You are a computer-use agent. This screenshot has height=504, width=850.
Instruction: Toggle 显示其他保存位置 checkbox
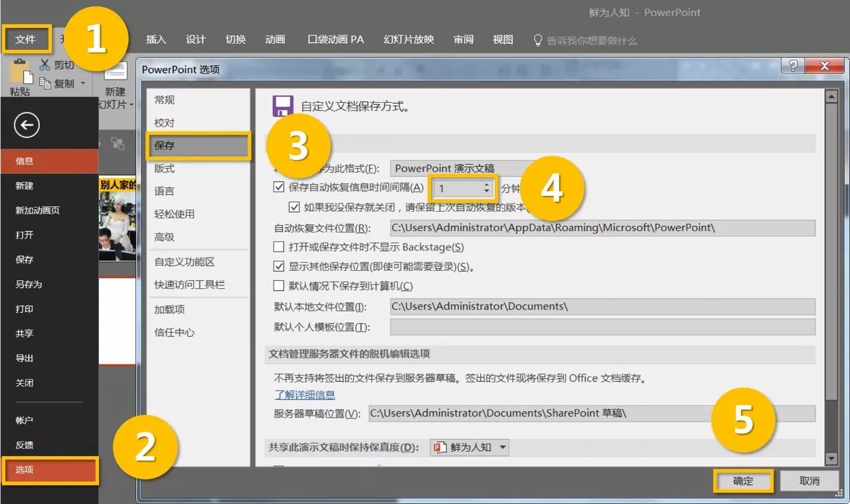pos(279,266)
